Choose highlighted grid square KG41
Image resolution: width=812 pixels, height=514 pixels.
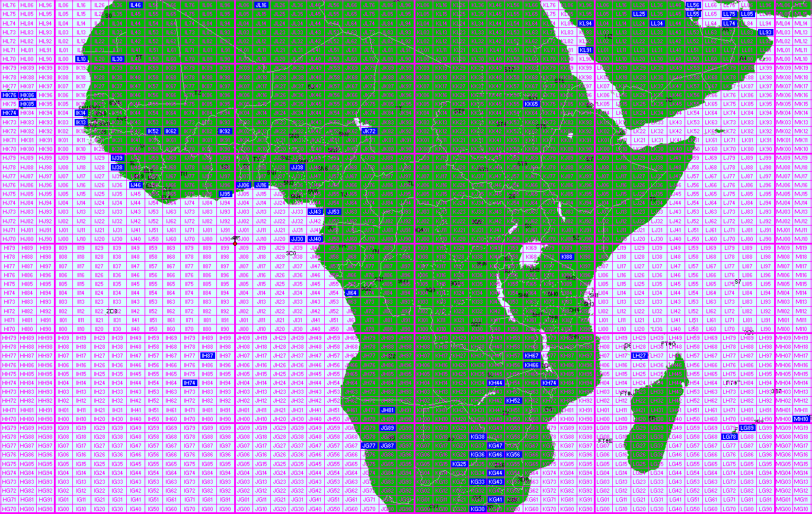pos(495,499)
